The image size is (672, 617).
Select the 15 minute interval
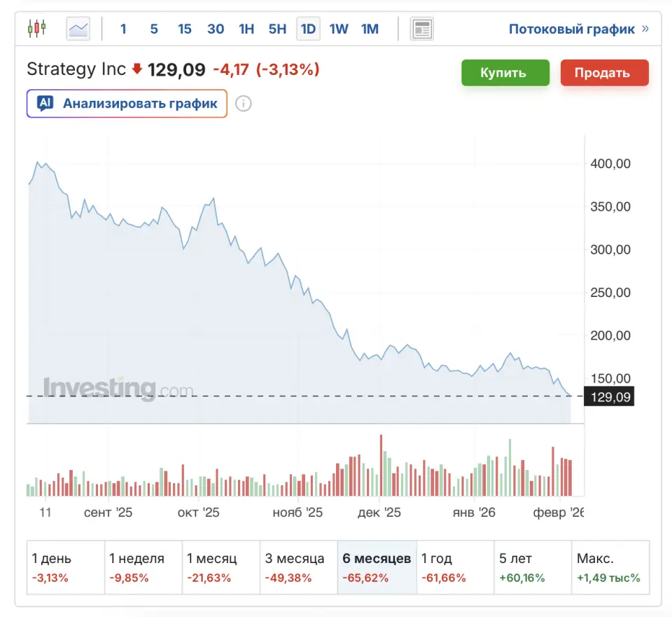click(x=185, y=29)
